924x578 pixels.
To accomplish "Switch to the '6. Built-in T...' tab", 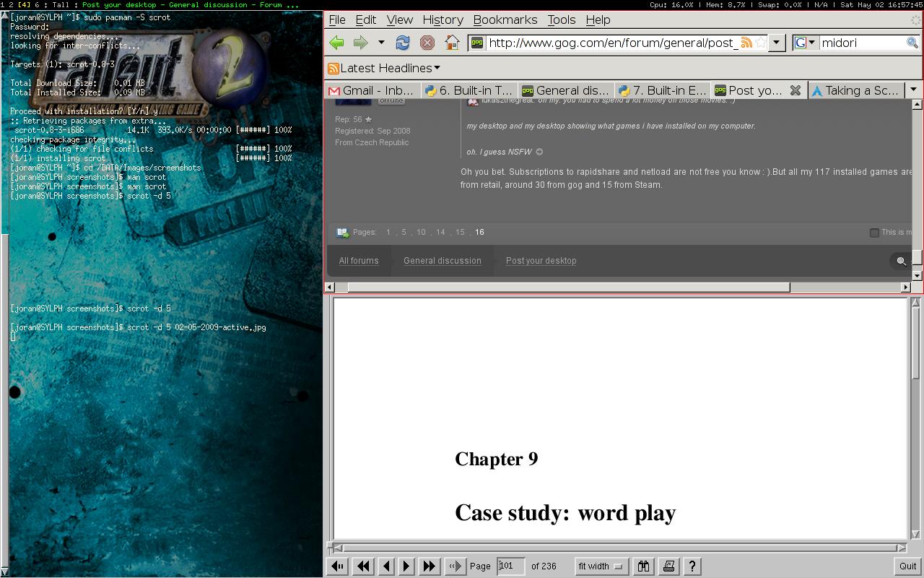I will coord(469,90).
